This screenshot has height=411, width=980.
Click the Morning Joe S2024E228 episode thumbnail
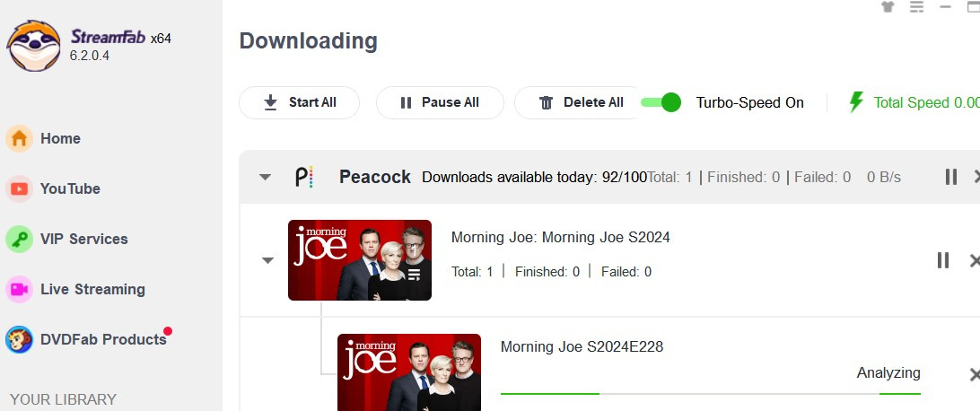tap(409, 372)
